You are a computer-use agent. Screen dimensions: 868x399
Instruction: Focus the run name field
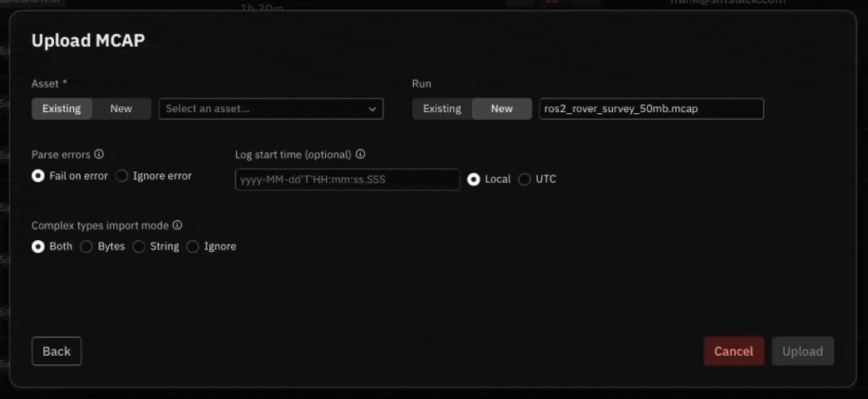click(652, 109)
